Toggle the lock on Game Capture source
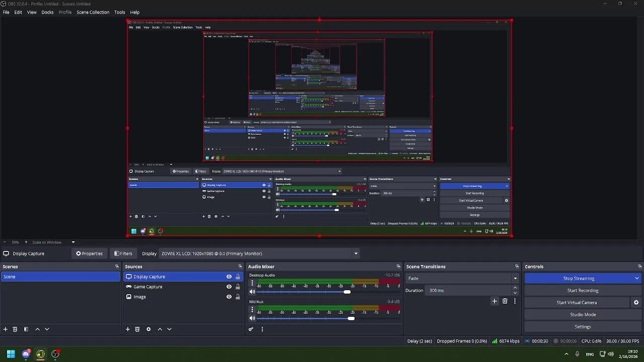 click(238, 287)
